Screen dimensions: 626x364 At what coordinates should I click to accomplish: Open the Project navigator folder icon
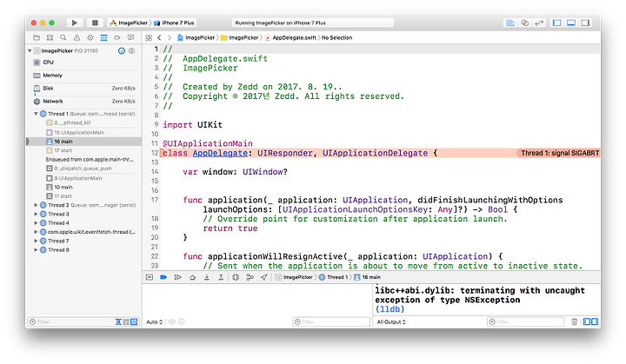point(37,37)
